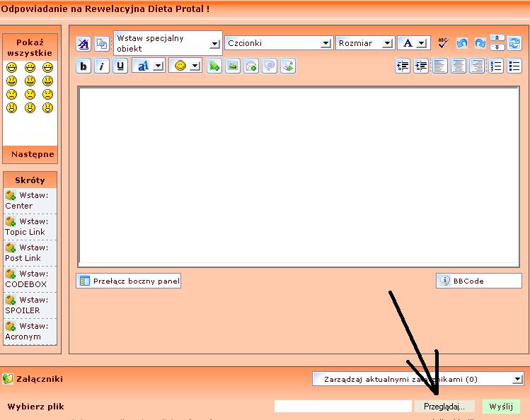
Task: Click the Przeglądaj... browse button
Action: pos(444,407)
